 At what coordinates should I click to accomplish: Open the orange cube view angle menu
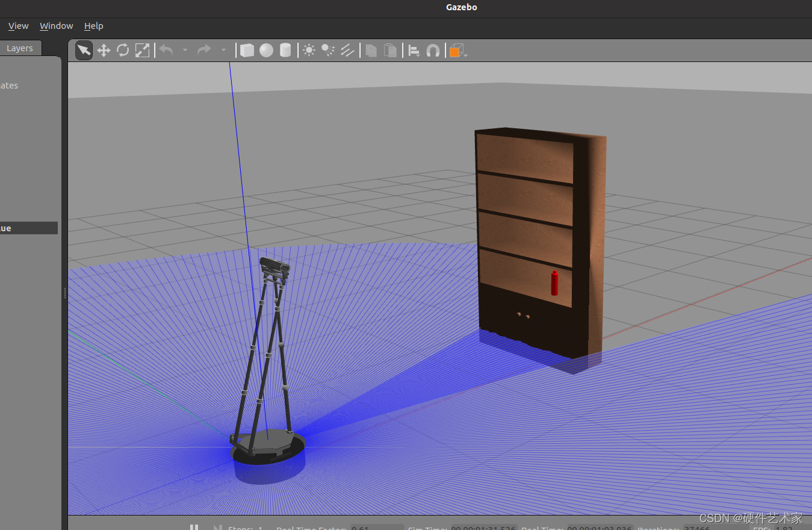[458, 51]
